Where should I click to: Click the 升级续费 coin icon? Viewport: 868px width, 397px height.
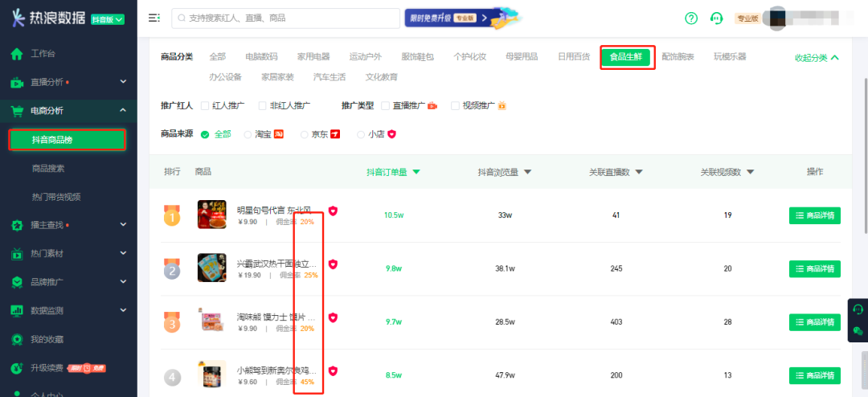(17, 367)
